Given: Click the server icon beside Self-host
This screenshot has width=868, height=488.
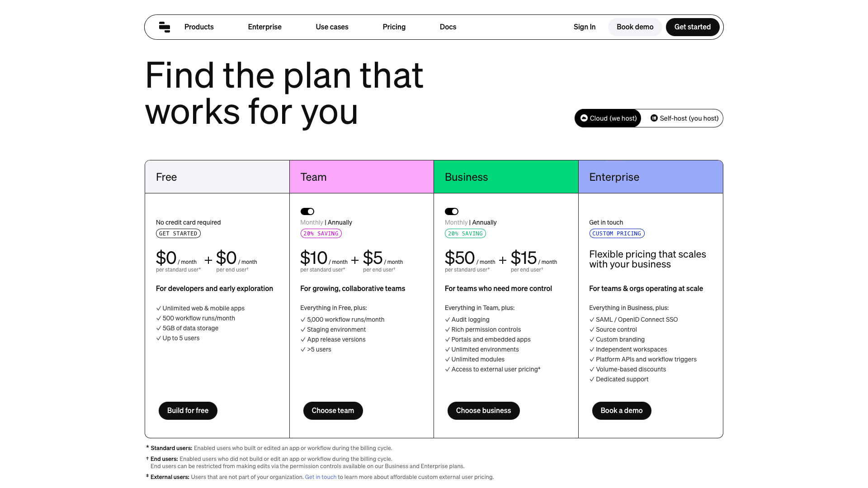Looking at the screenshot, I should [x=654, y=118].
